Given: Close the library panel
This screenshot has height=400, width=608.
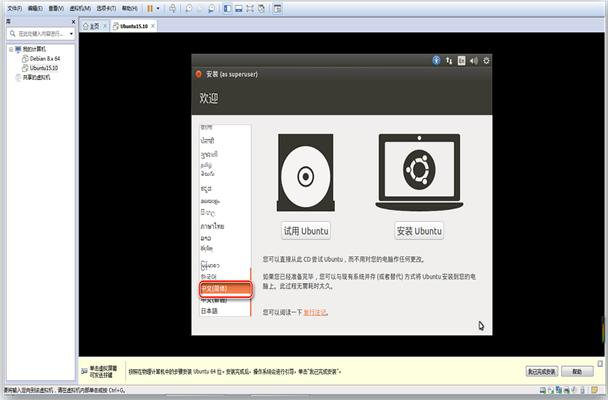Looking at the screenshot, I should click(73, 22).
